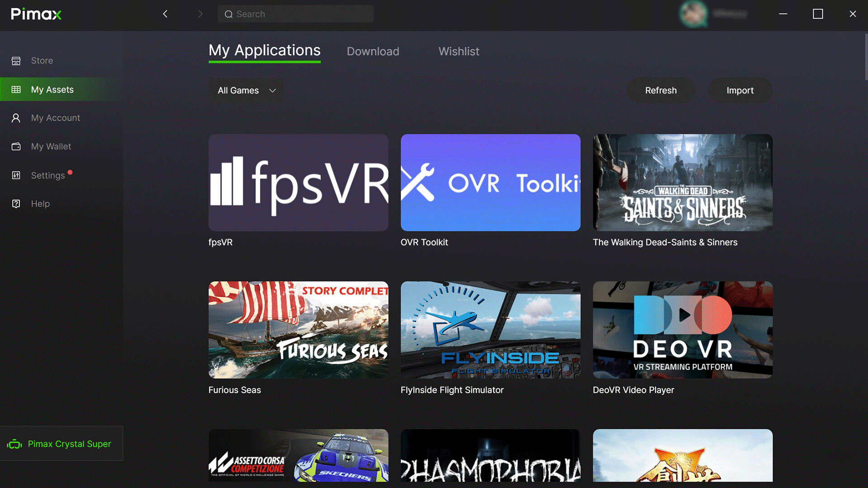This screenshot has width=868, height=488.
Task: Select the My Applications tab
Action: coord(264,50)
